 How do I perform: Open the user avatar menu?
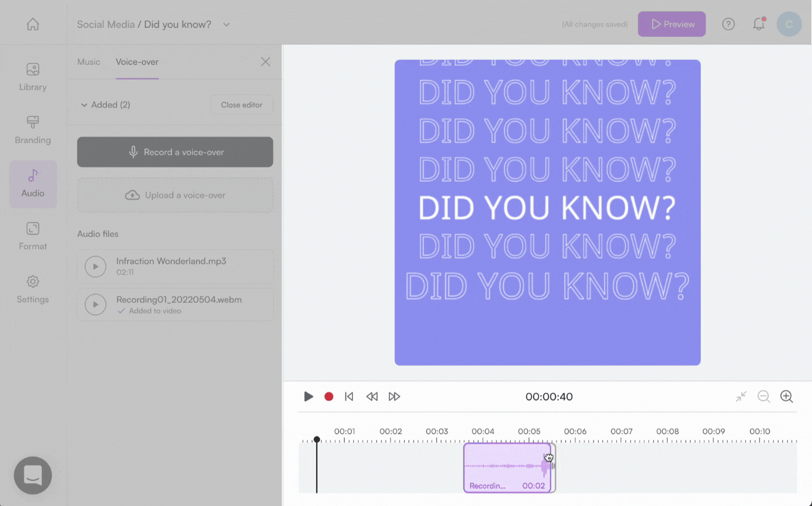point(789,24)
